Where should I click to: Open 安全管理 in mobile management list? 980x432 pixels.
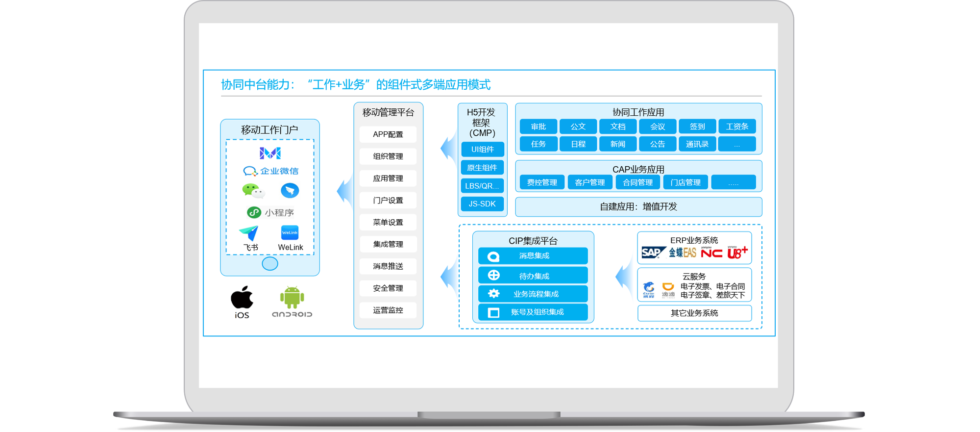coord(388,288)
